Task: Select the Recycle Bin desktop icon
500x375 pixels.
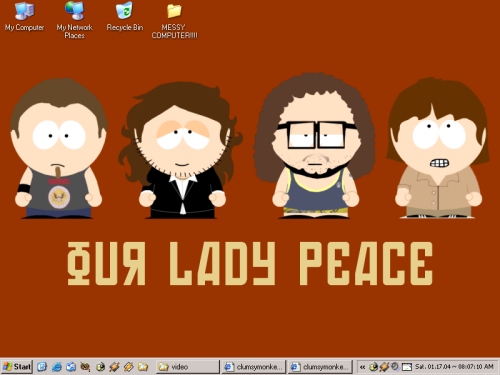Action: pyautogui.click(x=125, y=17)
